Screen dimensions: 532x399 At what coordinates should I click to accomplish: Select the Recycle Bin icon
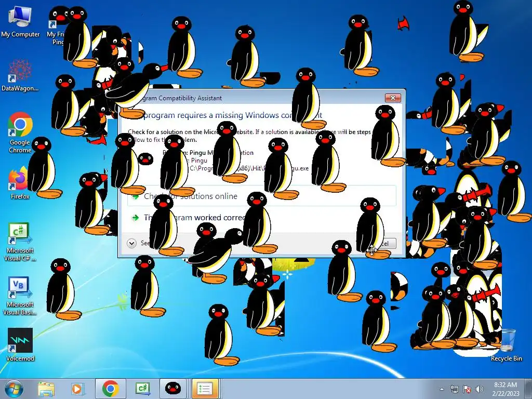click(507, 344)
